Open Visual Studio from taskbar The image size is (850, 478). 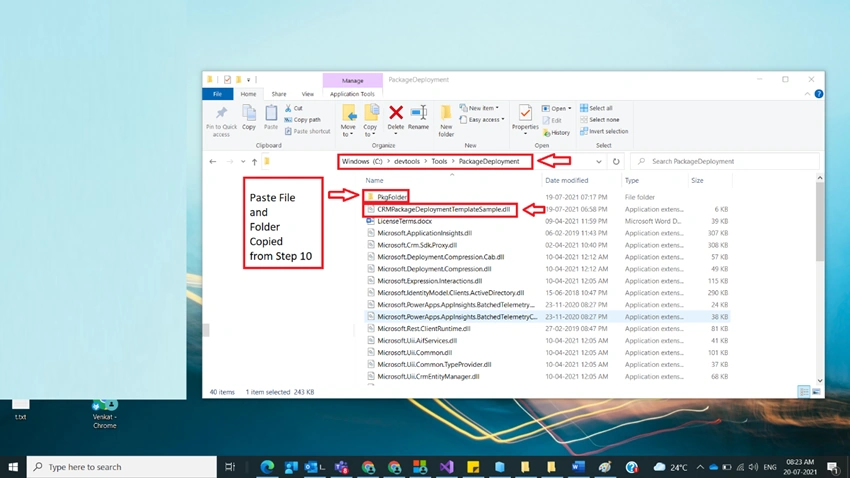pos(447,467)
